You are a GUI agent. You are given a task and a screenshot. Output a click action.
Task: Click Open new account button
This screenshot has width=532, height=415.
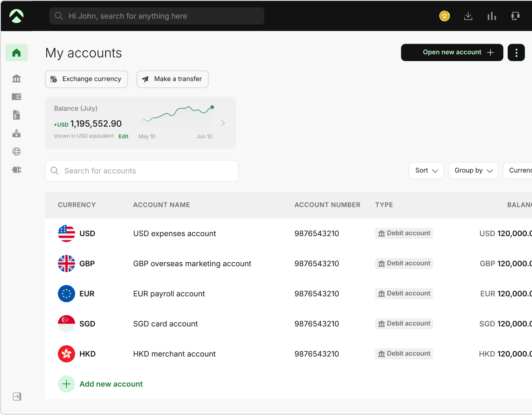[452, 53]
